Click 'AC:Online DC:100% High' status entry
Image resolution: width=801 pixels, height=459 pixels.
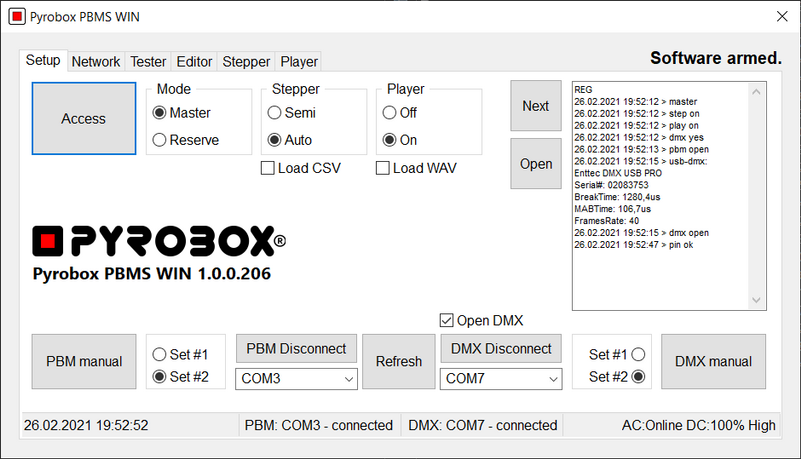tap(698, 425)
